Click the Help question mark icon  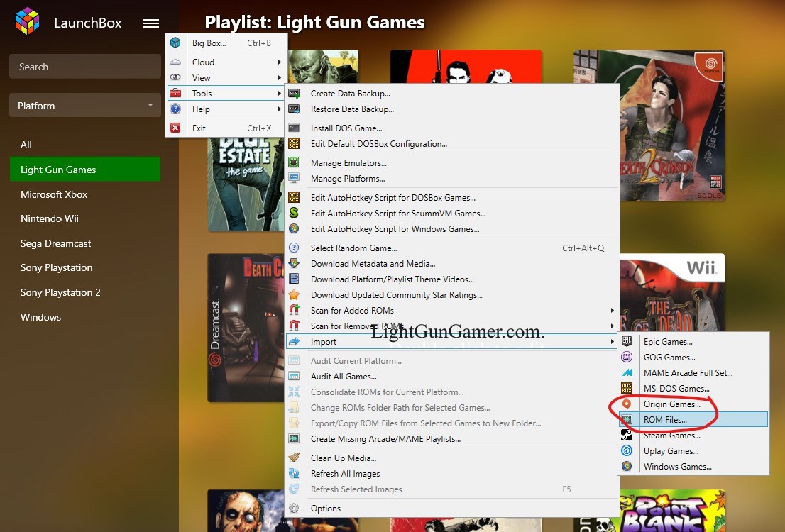[x=175, y=109]
